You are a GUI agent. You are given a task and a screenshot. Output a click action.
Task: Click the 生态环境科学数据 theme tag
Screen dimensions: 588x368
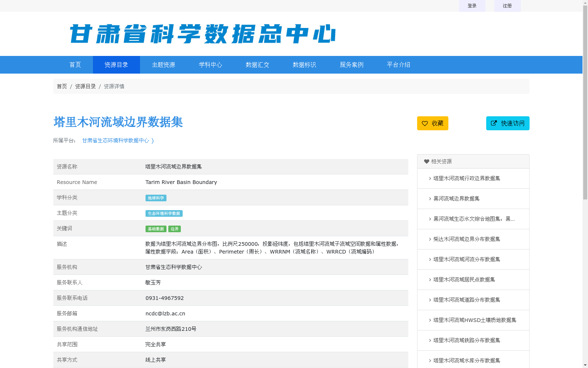pos(164,213)
